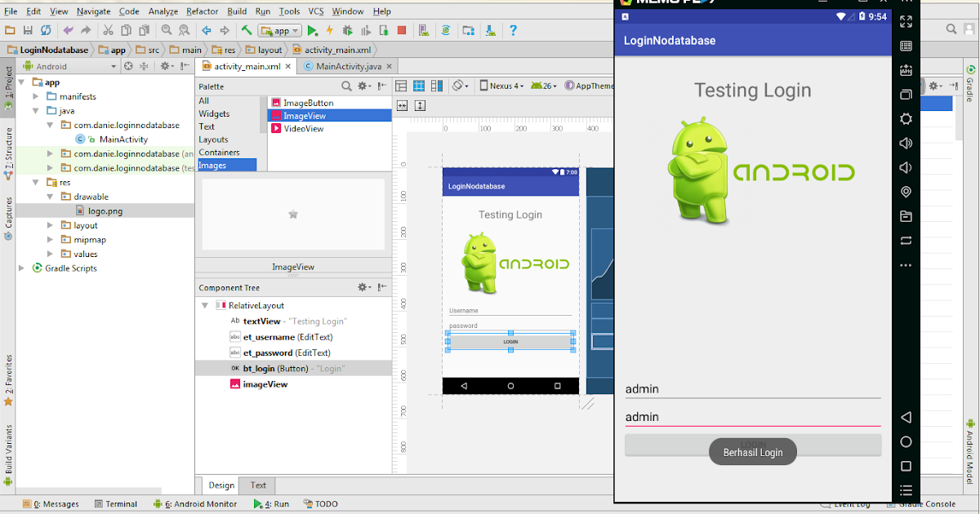
Task: Click the Make Project hammer icon
Action: pyautogui.click(x=246, y=30)
